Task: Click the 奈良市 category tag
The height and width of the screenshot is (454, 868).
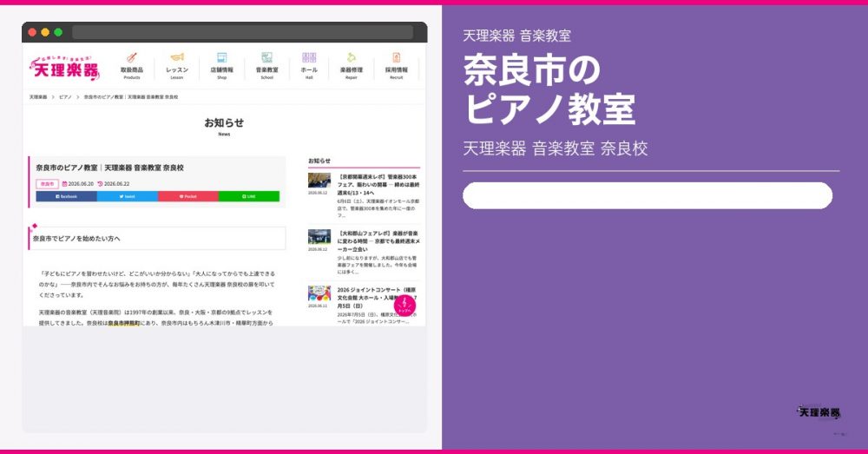Action: click(x=47, y=184)
